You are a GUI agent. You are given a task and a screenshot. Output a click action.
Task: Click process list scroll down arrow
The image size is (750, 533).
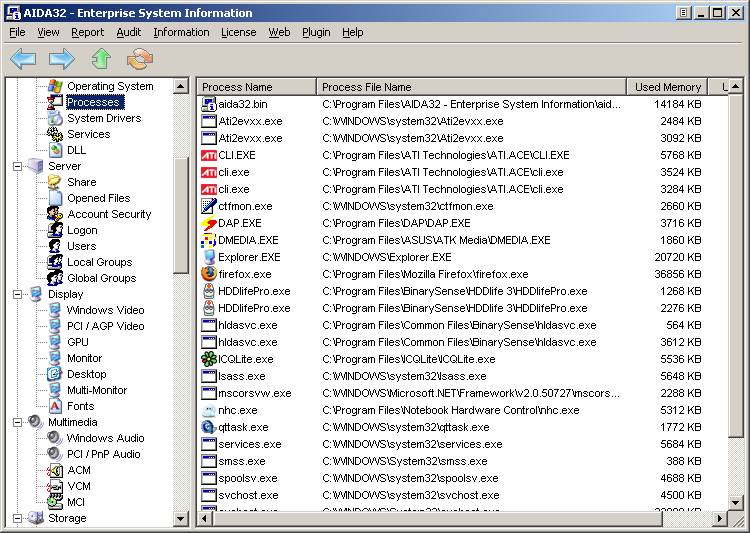pos(736,502)
